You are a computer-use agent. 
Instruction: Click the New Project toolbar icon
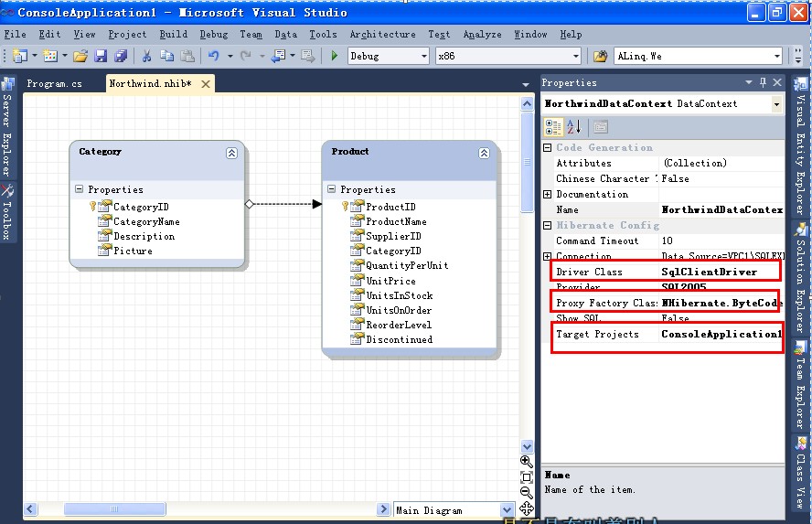point(20,56)
